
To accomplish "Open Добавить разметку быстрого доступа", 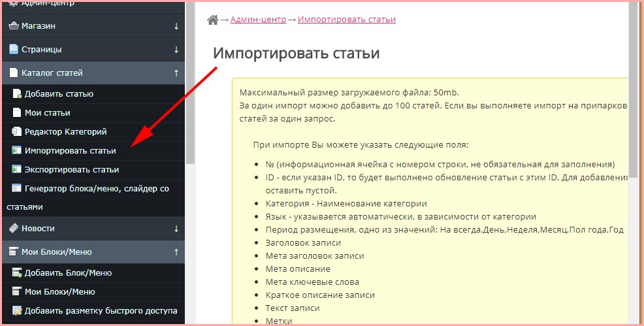I will click(101, 311).
